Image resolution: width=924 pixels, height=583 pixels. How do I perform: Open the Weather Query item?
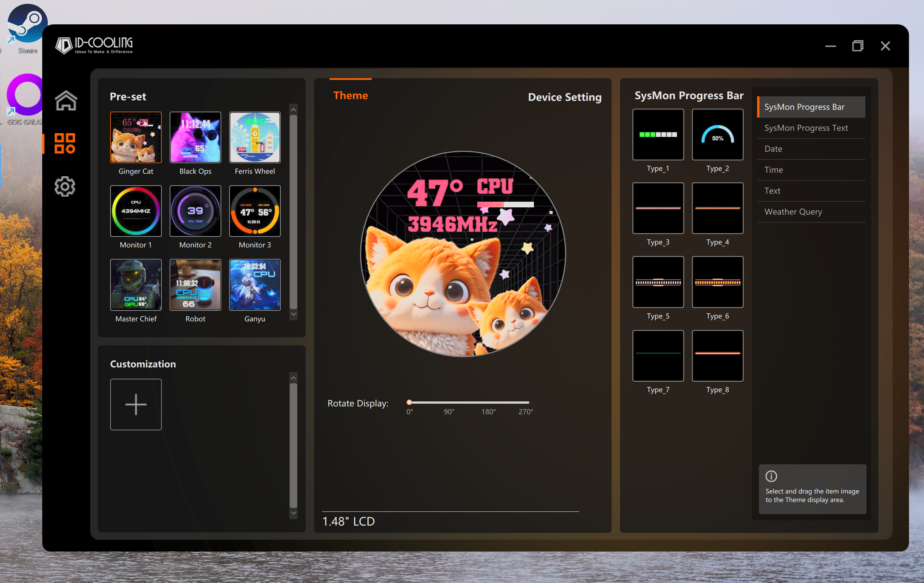click(x=793, y=212)
